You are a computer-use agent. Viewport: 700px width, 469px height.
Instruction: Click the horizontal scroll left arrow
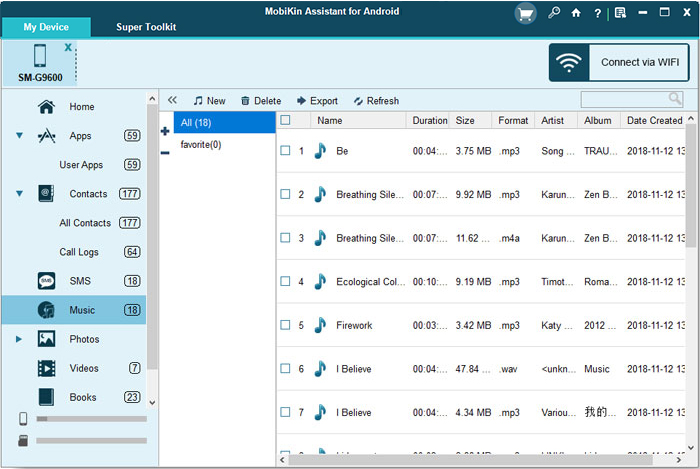click(282, 460)
